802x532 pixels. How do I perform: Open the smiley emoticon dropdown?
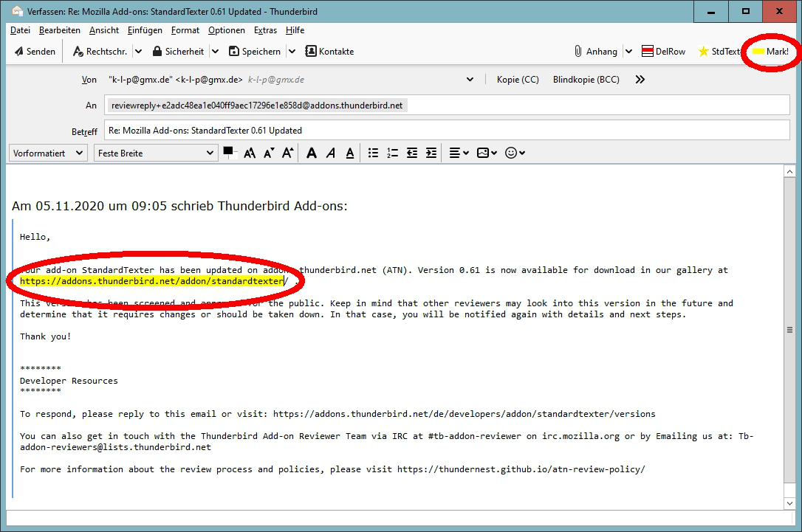click(515, 153)
